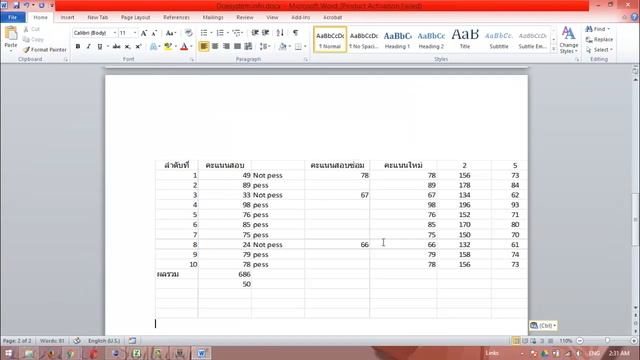
Task: Click the Clear Formatting icon
Action: 188,33
